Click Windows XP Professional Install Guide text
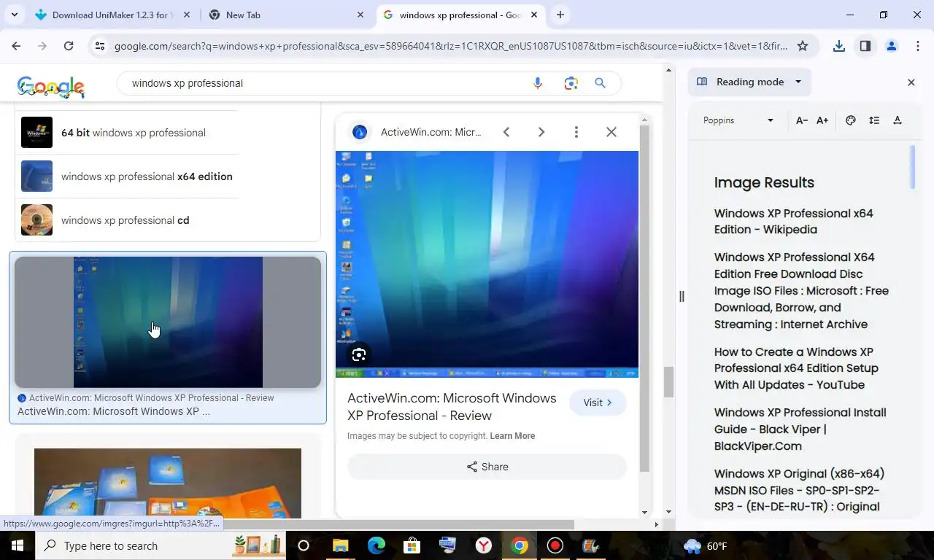This screenshot has width=934, height=560. (800, 429)
